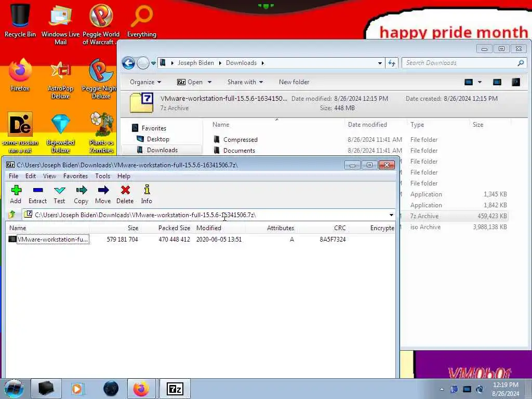Viewport: 532px width, 399px height.
Task: Select the AstroPop Deluxe desktop icon
Action: click(x=60, y=79)
